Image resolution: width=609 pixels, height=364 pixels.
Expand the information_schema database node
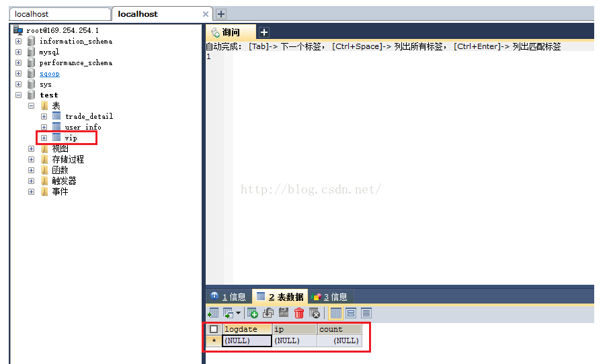pyautogui.click(x=19, y=41)
